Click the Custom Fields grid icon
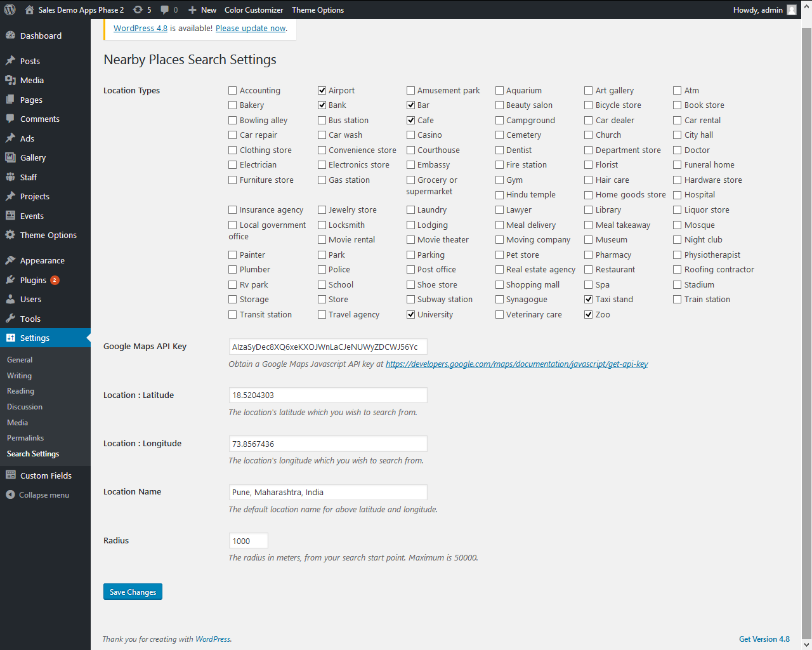The height and width of the screenshot is (650, 812). click(x=10, y=475)
